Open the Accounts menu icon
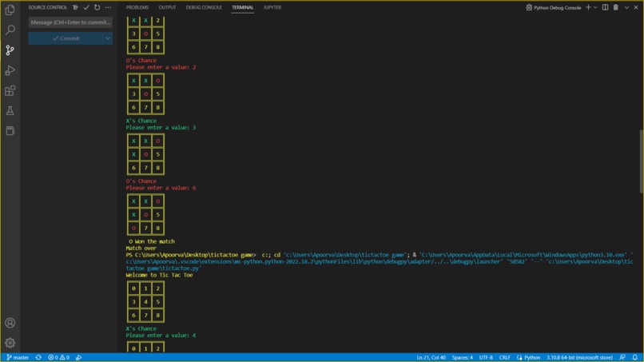 (x=10, y=323)
